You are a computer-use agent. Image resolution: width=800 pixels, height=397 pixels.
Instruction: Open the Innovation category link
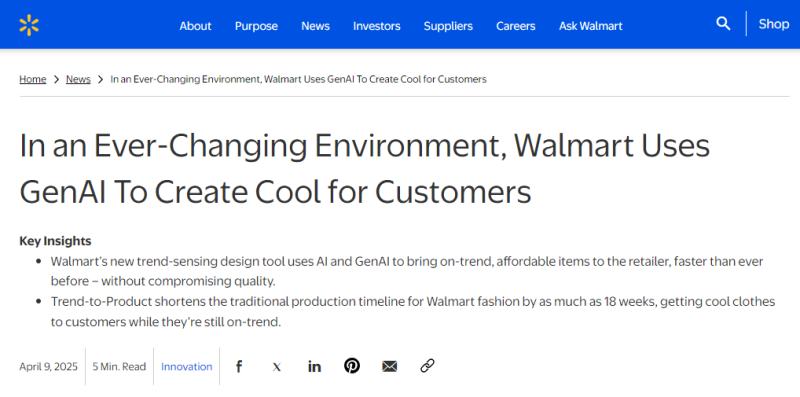[x=187, y=366]
